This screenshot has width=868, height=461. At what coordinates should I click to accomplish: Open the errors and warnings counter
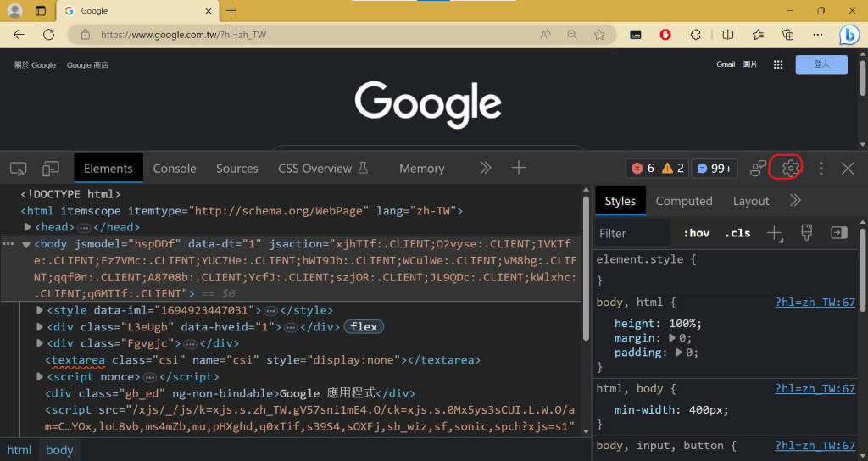657,169
